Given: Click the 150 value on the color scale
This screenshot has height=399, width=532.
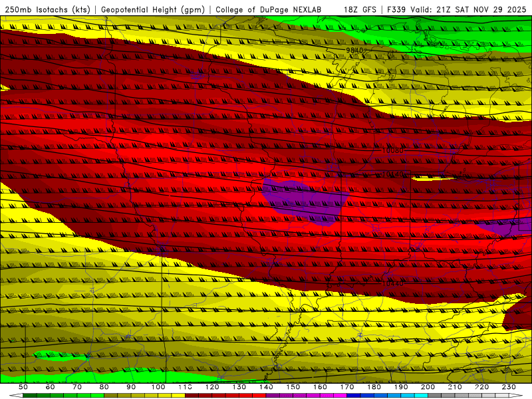Looking at the screenshot, I should (x=293, y=387).
